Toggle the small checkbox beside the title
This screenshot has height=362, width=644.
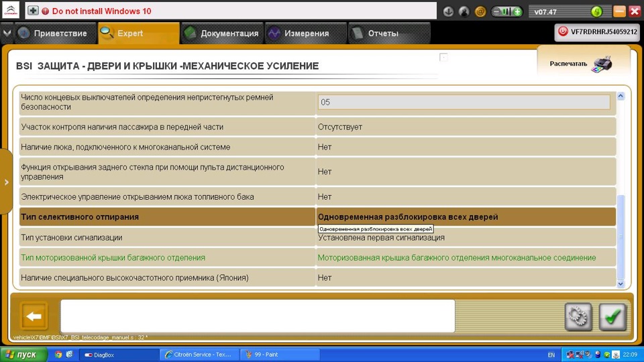443,57
